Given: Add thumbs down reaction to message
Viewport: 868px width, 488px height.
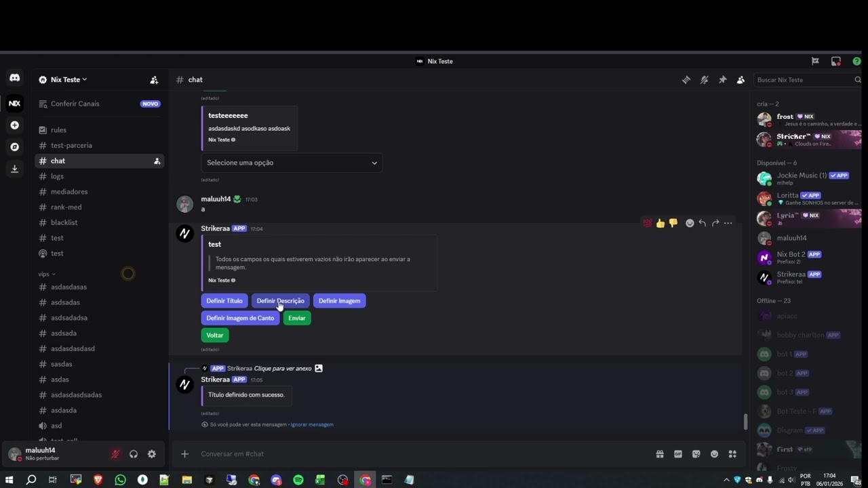Looking at the screenshot, I should click(x=673, y=223).
